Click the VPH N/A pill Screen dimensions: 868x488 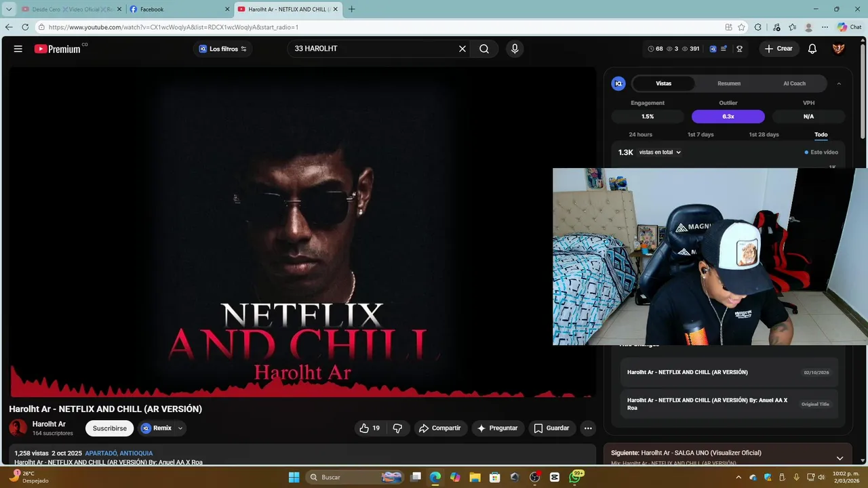(x=808, y=117)
